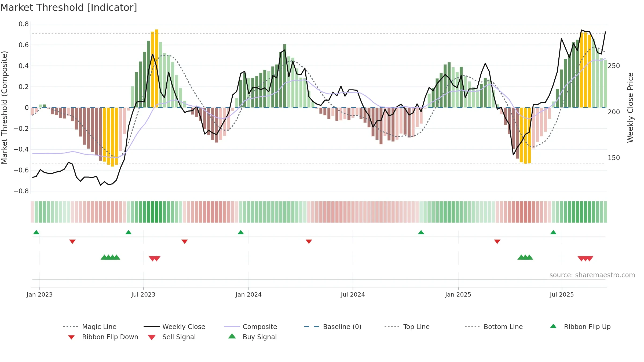This screenshot has width=644, height=362.
Task: Click the red Ribbon Flip Down legend triangle
Action: [x=71, y=337]
